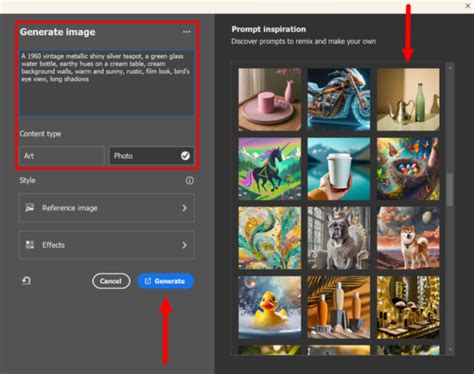Viewport: 474px width, 374px height.
Task: Select the Art content type
Action: (x=62, y=156)
